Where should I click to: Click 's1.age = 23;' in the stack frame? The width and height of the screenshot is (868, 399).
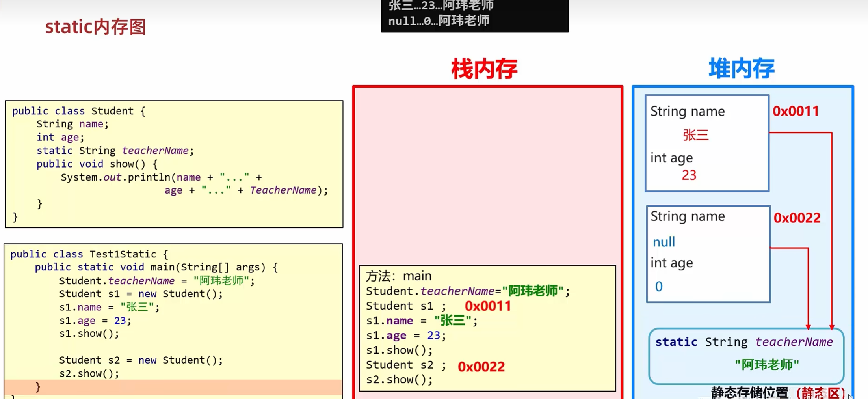coord(406,336)
